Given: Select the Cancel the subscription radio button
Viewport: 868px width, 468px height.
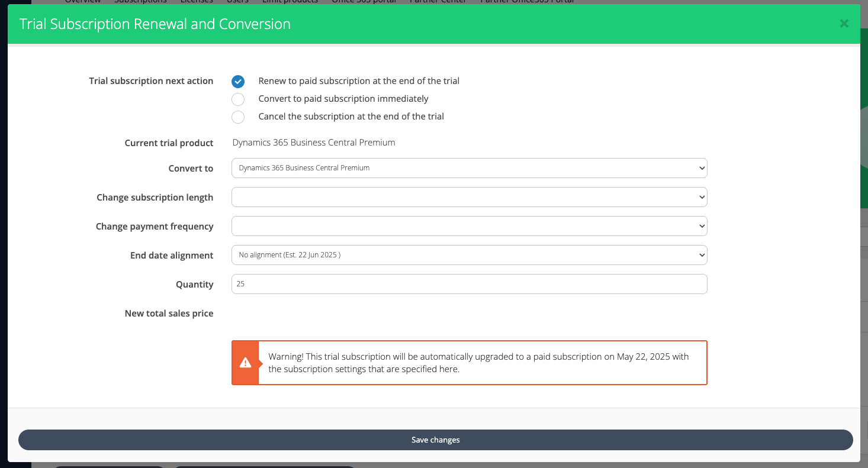Looking at the screenshot, I should click(x=238, y=117).
